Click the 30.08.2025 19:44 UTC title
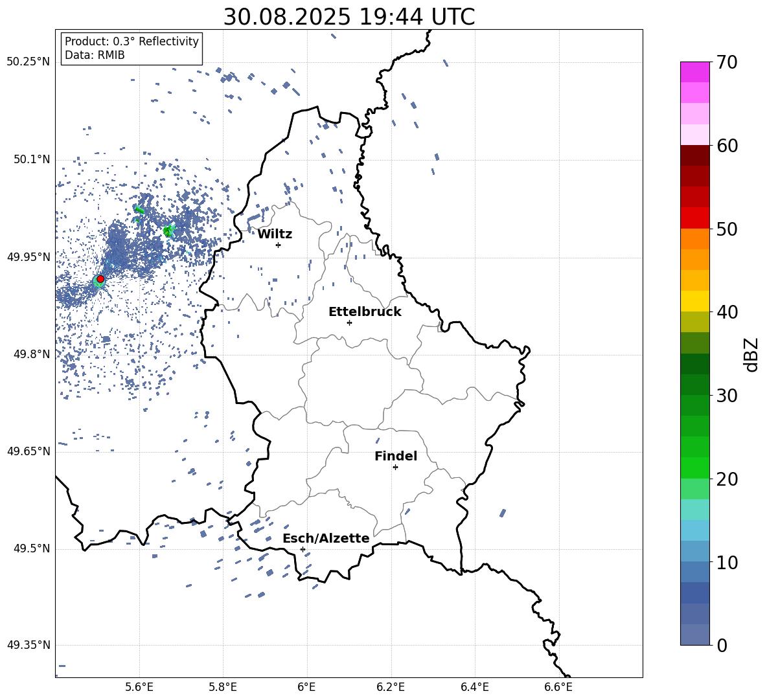This screenshot has height=700, width=767. click(349, 17)
